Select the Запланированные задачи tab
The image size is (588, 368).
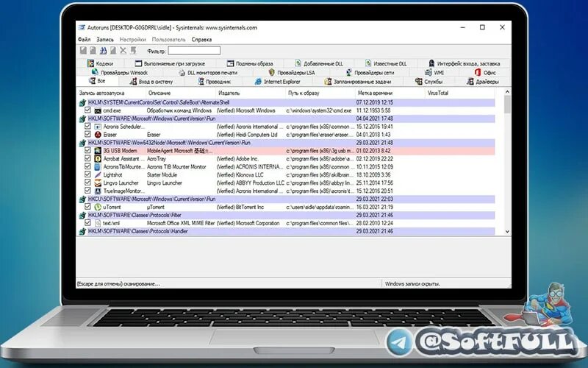(x=358, y=82)
